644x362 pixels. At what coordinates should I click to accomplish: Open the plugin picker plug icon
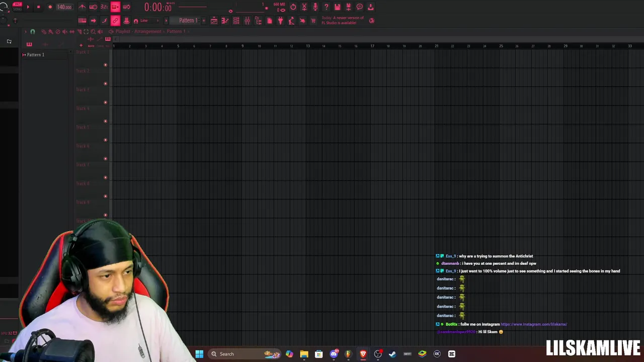(x=280, y=21)
